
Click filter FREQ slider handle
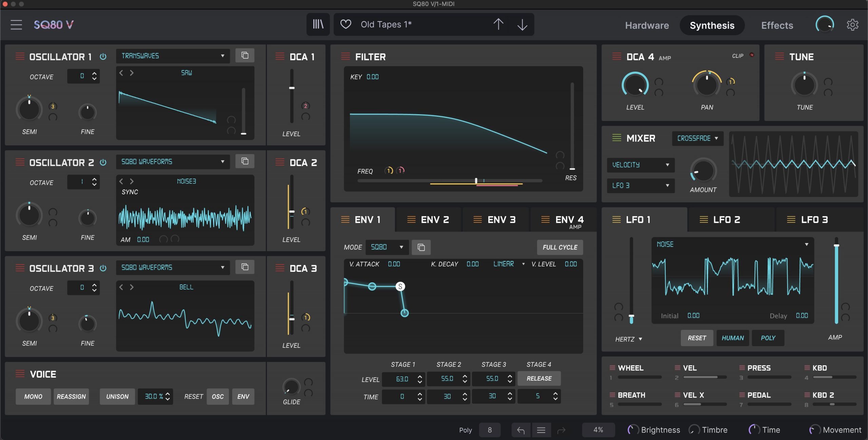(476, 181)
